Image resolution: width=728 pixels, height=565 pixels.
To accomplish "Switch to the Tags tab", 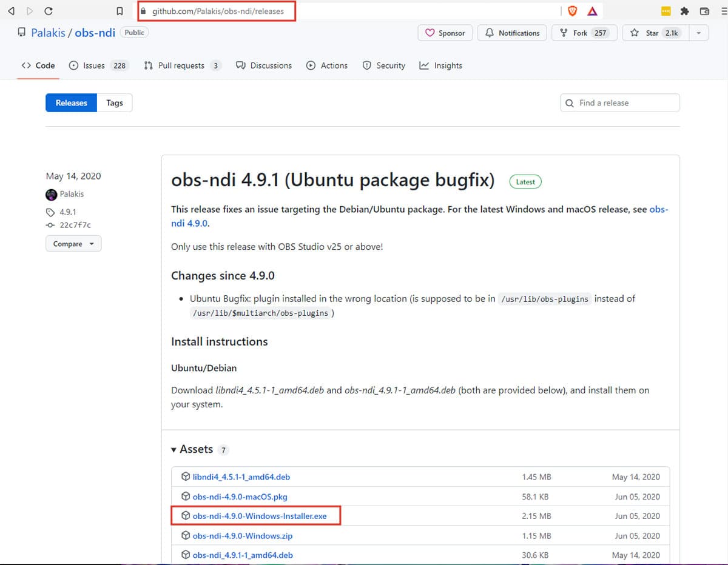I will pyautogui.click(x=115, y=103).
